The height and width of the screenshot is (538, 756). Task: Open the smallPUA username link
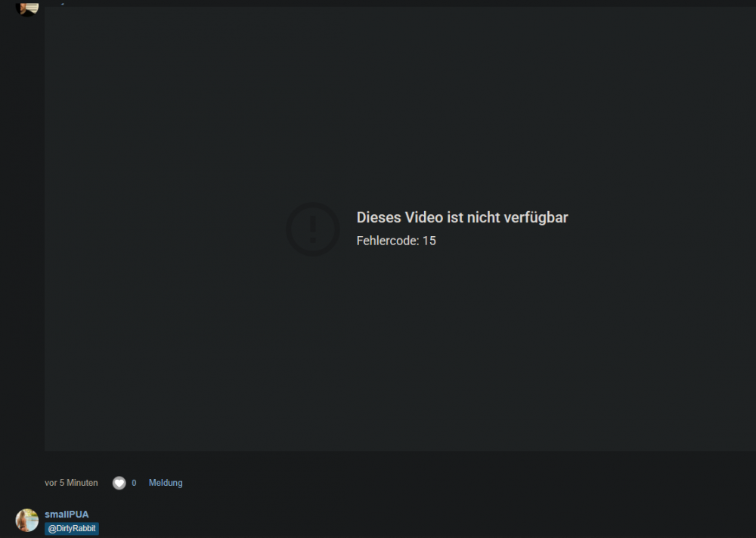click(x=67, y=515)
